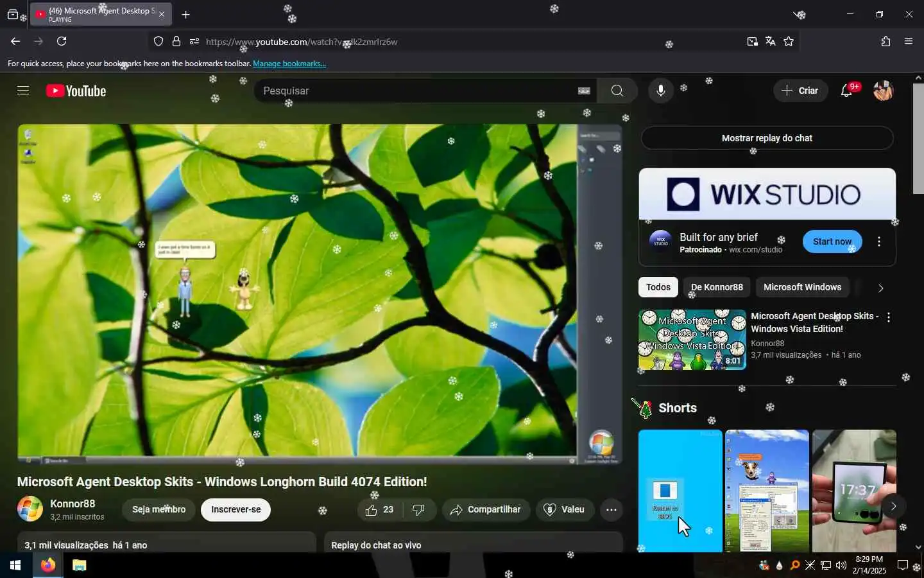Open the Action Center notifications
The image size is (924, 578).
click(x=903, y=565)
